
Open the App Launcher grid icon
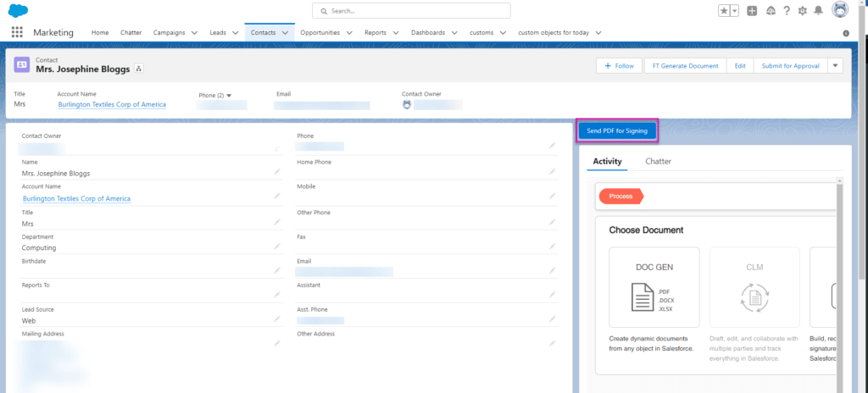pos(17,32)
